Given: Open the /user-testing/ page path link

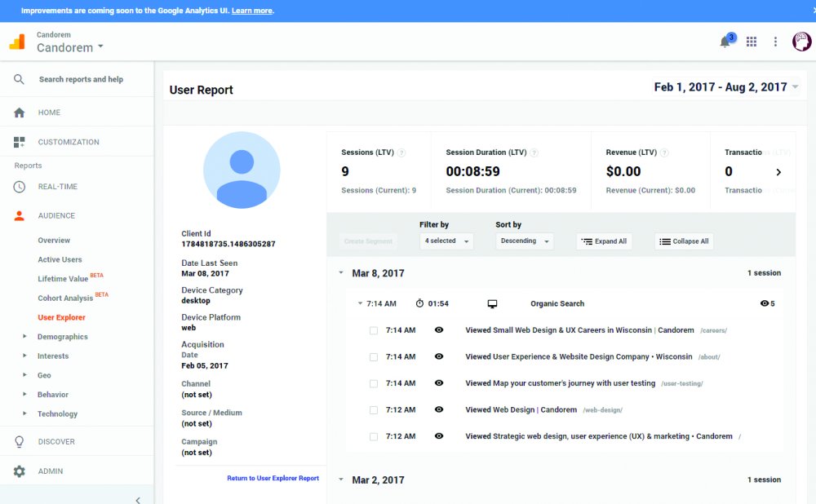Looking at the screenshot, I should (x=681, y=383).
